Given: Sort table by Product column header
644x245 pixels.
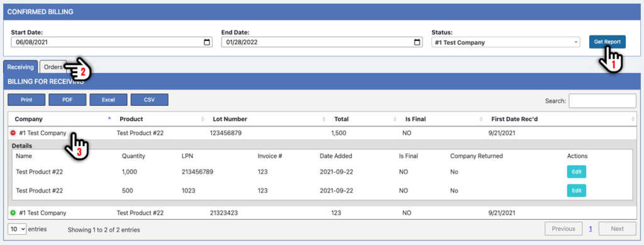Looking at the screenshot, I should tap(159, 119).
